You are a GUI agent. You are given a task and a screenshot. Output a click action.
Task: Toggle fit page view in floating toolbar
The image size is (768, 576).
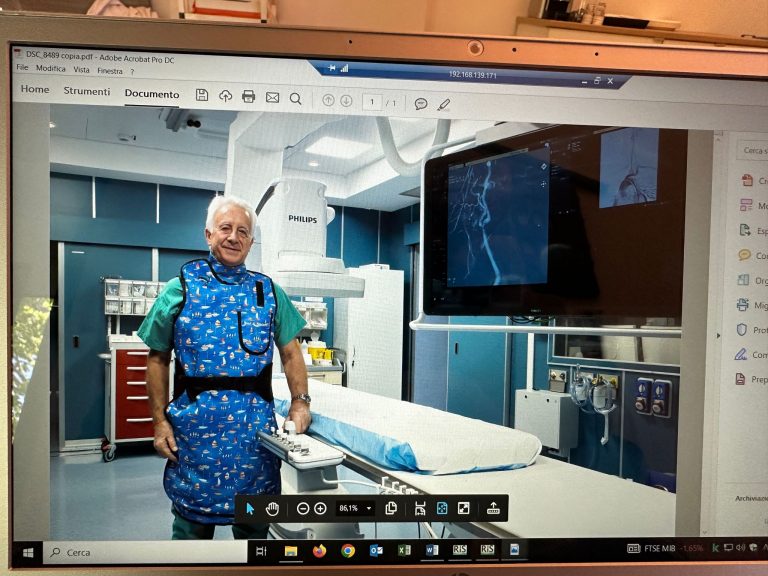[x=442, y=508]
